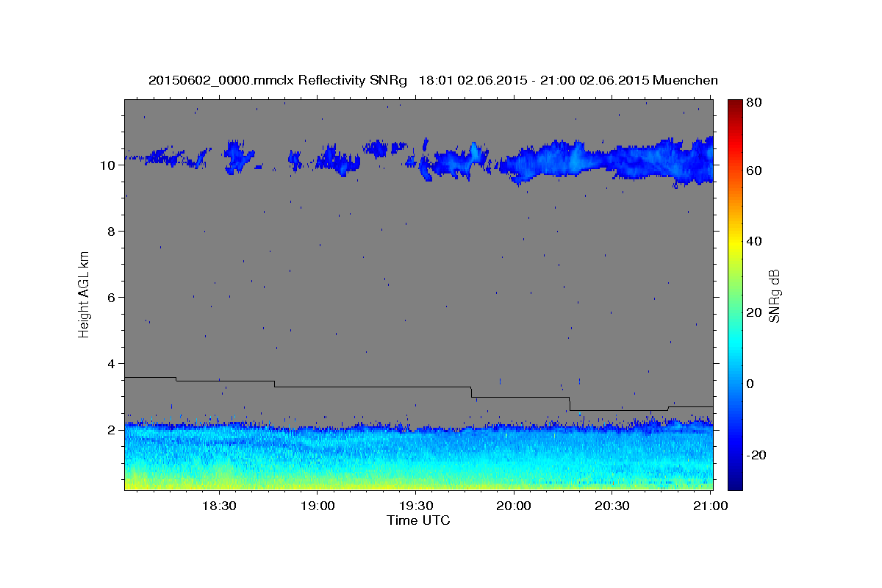Screen dimensions: 882x588
Task: Click the colorbar value 40
Action: (x=756, y=241)
